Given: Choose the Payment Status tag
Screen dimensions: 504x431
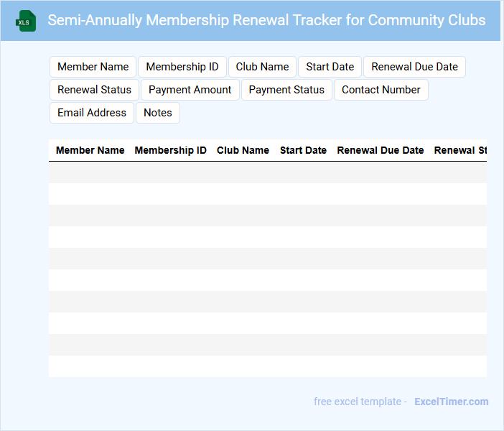Looking at the screenshot, I should pyautogui.click(x=286, y=90).
